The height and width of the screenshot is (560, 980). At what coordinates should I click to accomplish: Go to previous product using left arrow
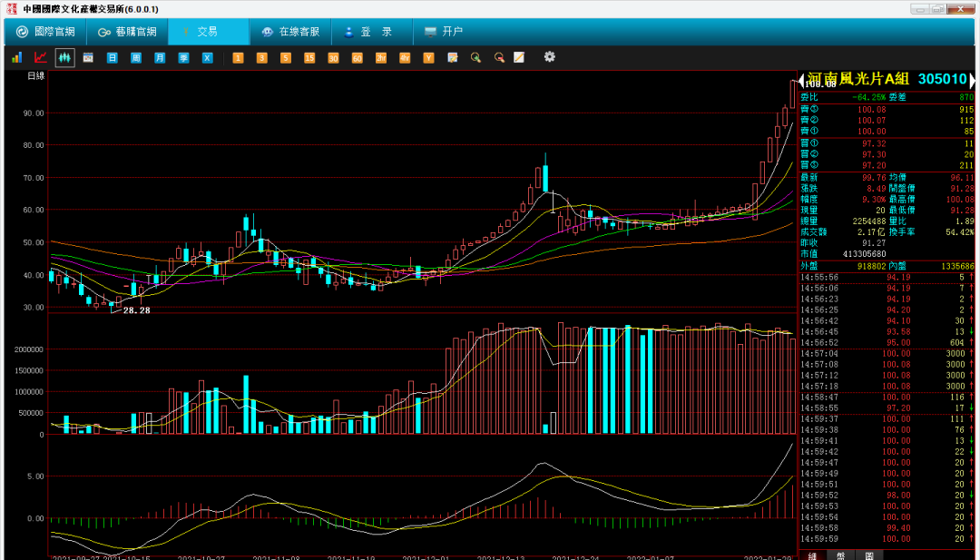(x=802, y=80)
